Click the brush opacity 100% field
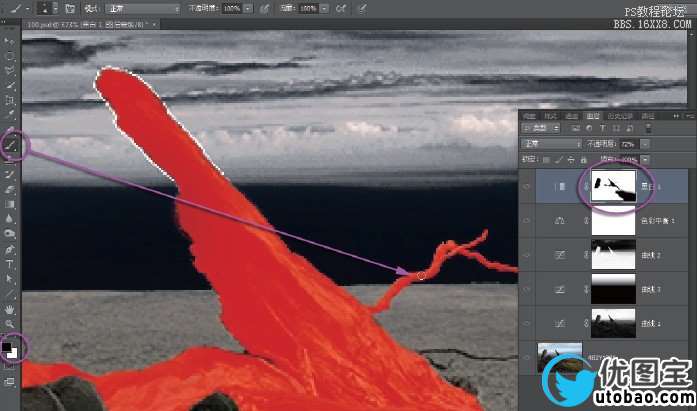697x411 pixels. tap(232, 8)
